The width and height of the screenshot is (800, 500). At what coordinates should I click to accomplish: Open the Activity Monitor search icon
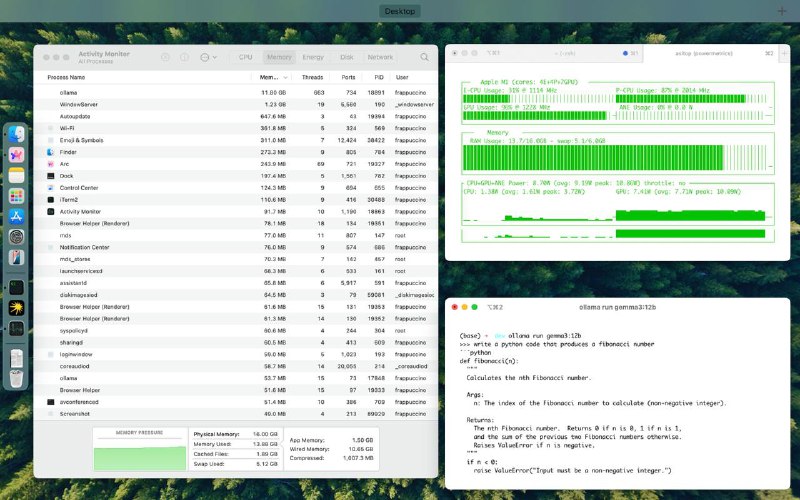pyautogui.click(x=424, y=57)
